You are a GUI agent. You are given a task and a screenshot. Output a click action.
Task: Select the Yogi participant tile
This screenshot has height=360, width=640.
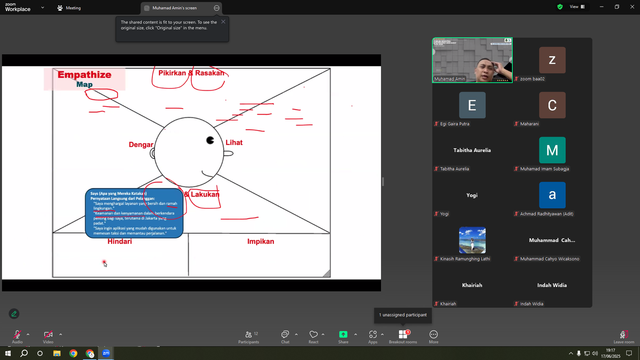click(x=472, y=195)
